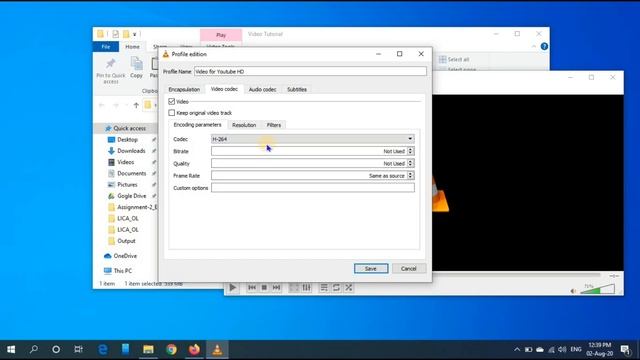The width and height of the screenshot is (640, 360).
Task: Toggle VLC loop mode icon
Action: click(x=336, y=288)
